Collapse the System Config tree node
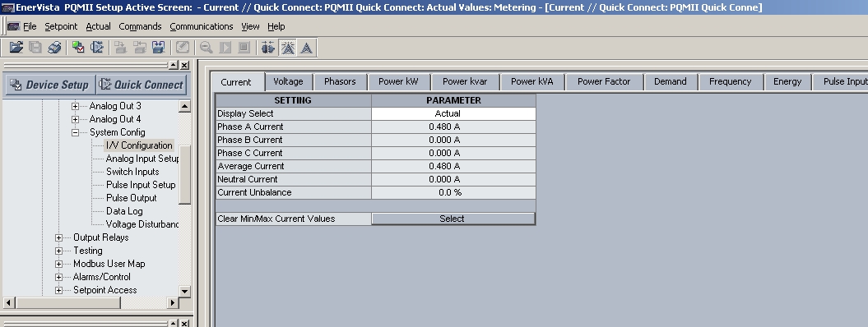This screenshot has height=327, width=868. 76,132
